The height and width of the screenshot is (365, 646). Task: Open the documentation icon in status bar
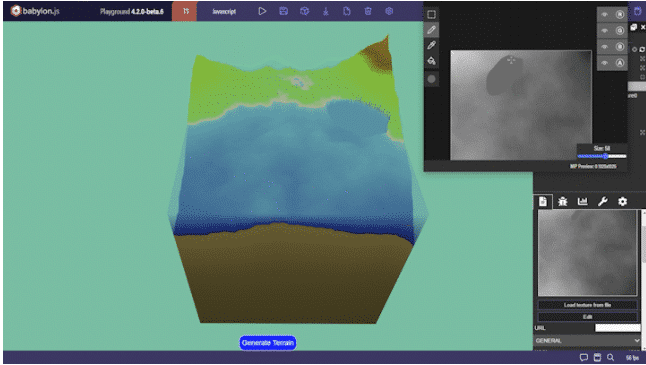click(x=597, y=357)
